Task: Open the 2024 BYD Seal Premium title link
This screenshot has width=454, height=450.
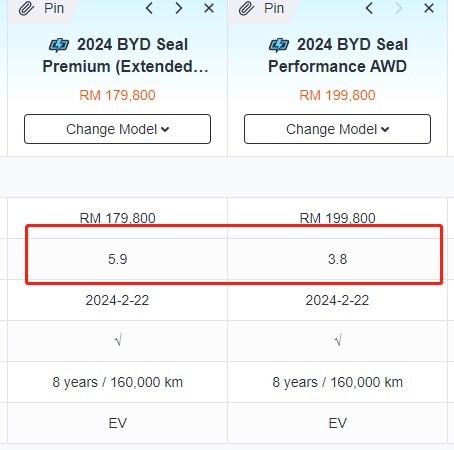Action: pyautogui.click(x=125, y=55)
